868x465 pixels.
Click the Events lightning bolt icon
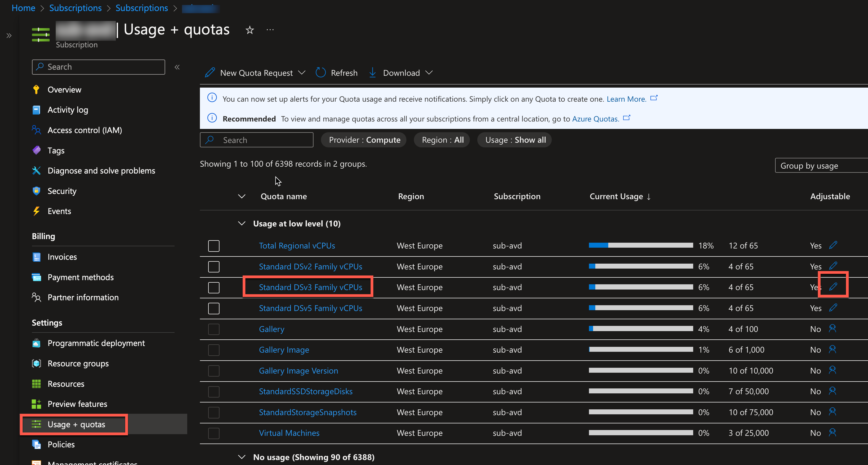(x=36, y=211)
